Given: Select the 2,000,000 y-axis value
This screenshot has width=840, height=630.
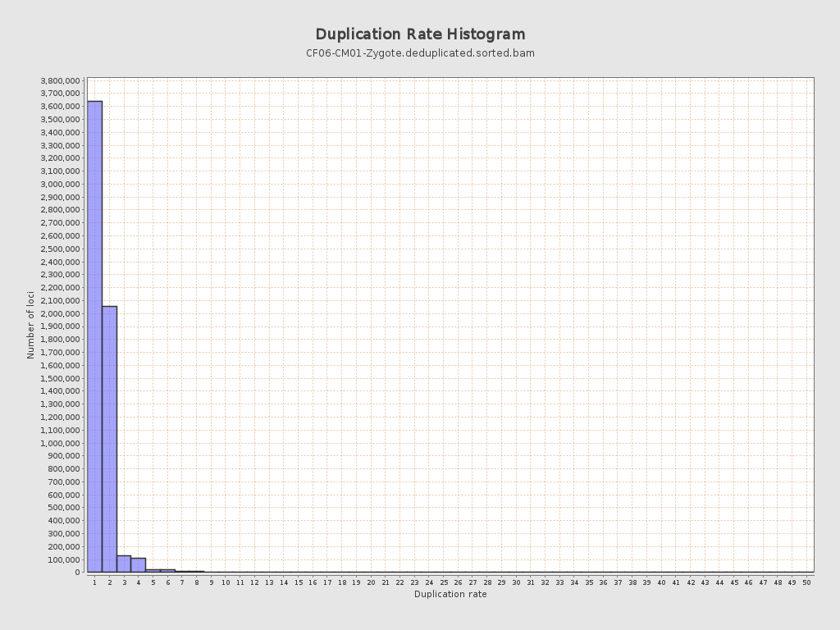Looking at the screenshot, I should [x=61, y=313].
